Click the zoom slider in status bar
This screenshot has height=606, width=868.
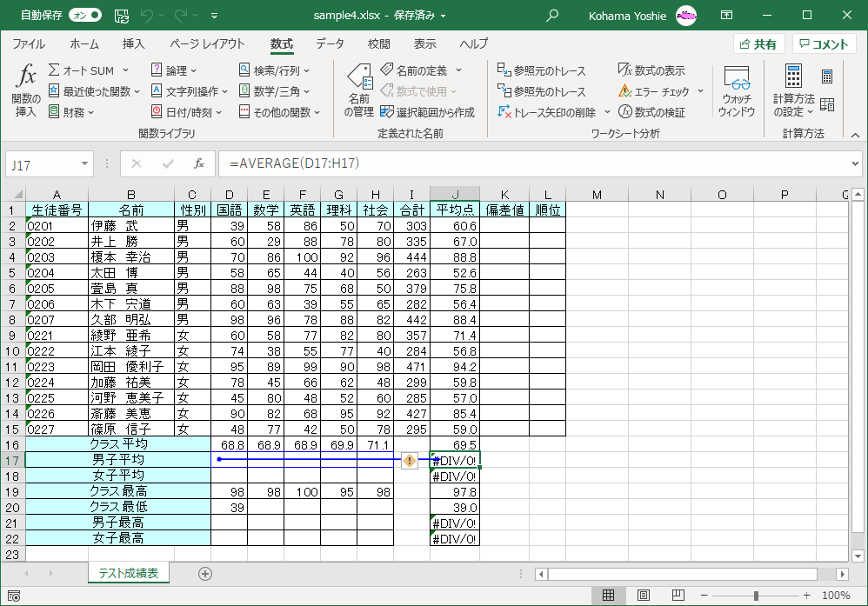[756, 596]
